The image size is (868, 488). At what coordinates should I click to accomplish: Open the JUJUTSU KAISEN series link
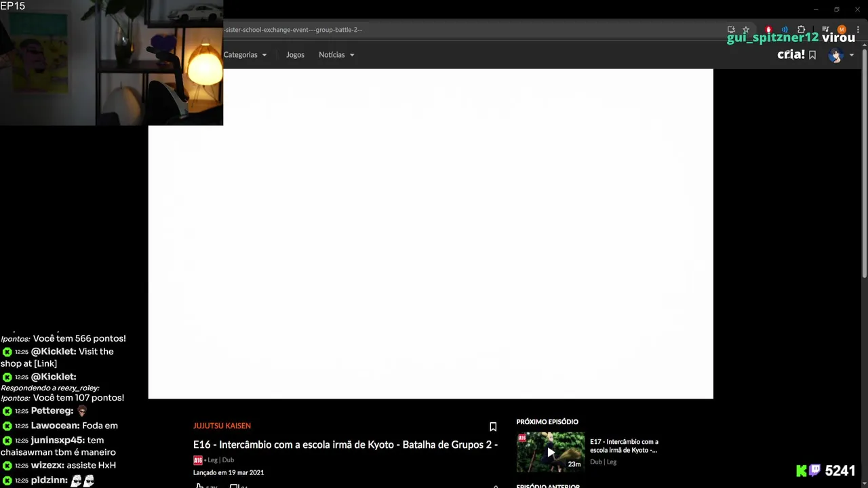222,426
